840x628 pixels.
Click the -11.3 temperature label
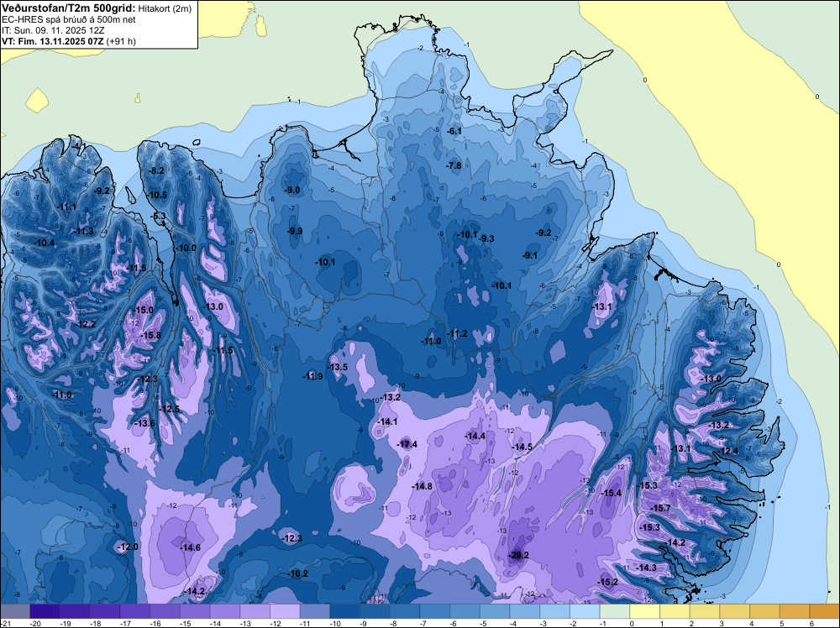[x=83, y=231]
